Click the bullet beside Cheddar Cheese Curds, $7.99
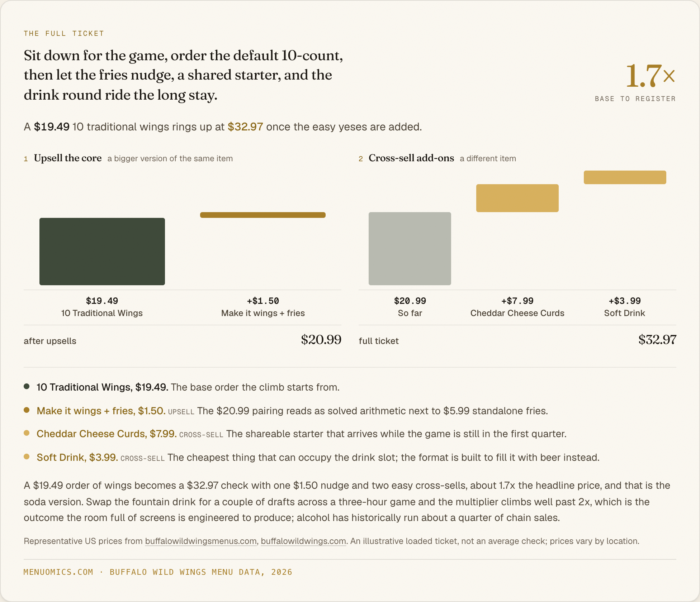 [27, 433]
